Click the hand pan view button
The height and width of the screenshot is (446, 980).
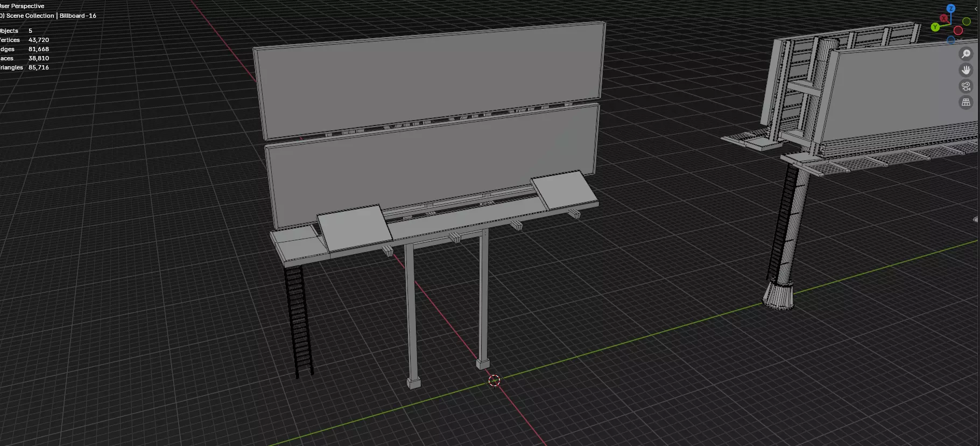(966, 70)
